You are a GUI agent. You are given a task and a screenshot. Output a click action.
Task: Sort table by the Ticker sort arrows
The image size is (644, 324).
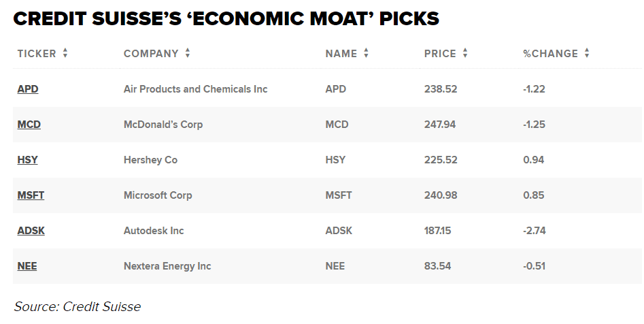(x=65, y=54)
